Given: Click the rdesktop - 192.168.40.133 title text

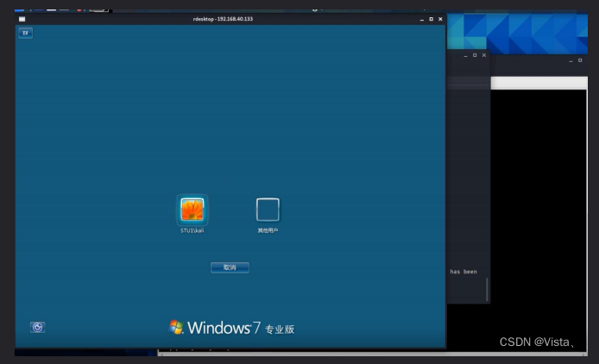Looking at the screenshot, I should [223, 19].
